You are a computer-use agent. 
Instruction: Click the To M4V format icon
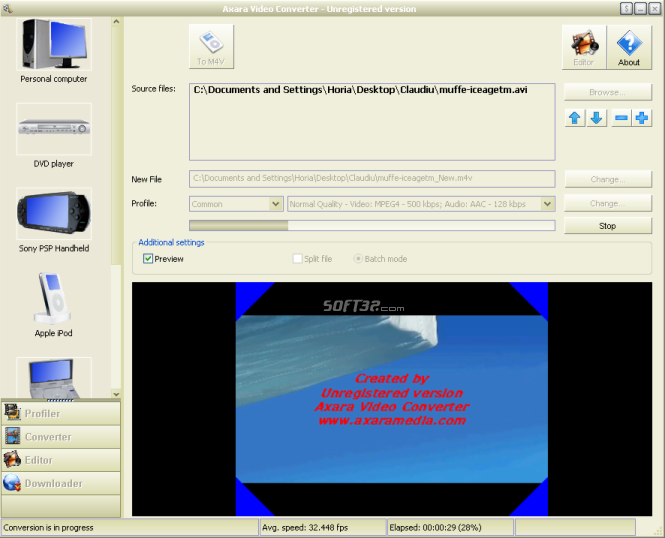pos(211,46)
